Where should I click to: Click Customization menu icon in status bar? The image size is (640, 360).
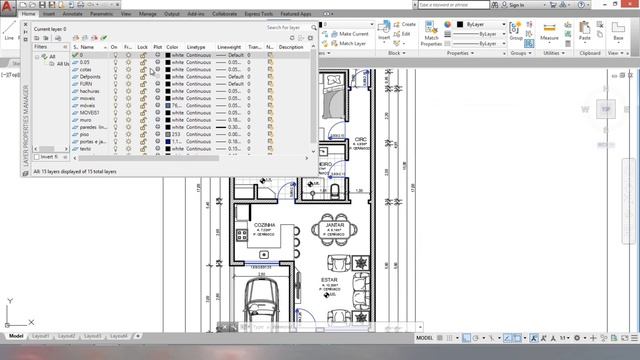(x=634, y=338)
